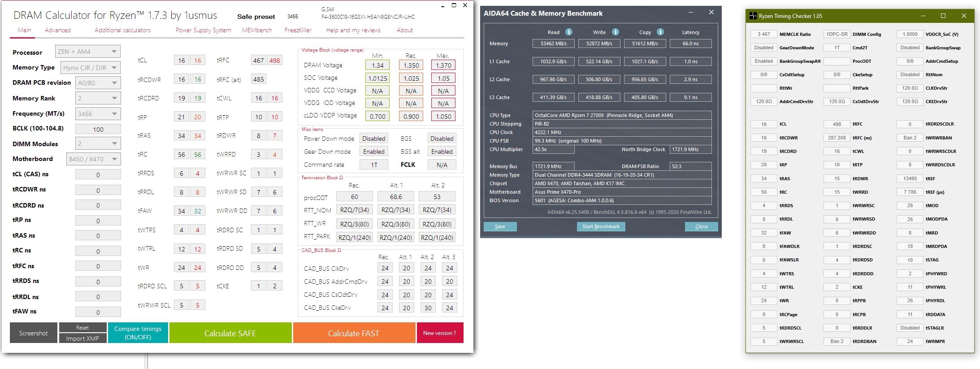980x369 pixels.
Task: Click the CLKDrvStr value 120.0Ω
Action: [x=910, y=88]
